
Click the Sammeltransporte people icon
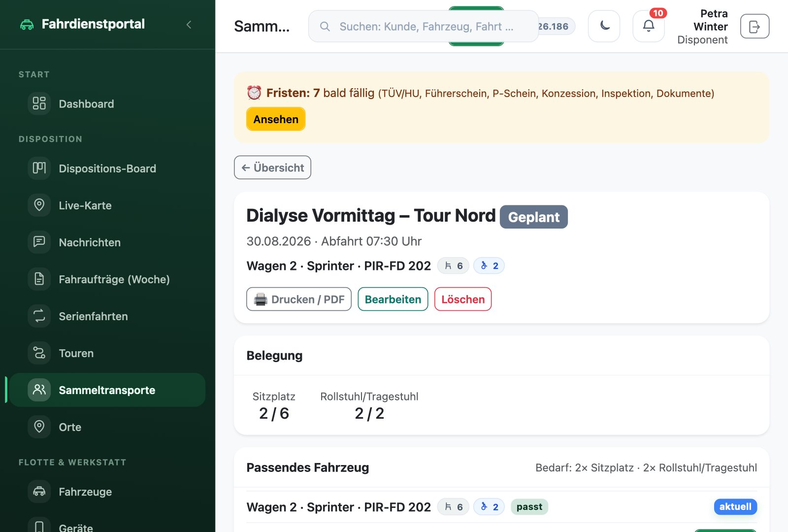pos(39,390)
